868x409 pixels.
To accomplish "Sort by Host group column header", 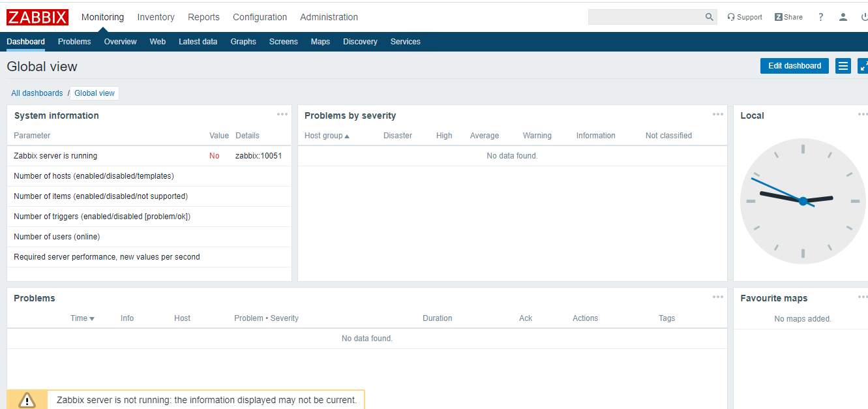I will (x=327, y=136).
